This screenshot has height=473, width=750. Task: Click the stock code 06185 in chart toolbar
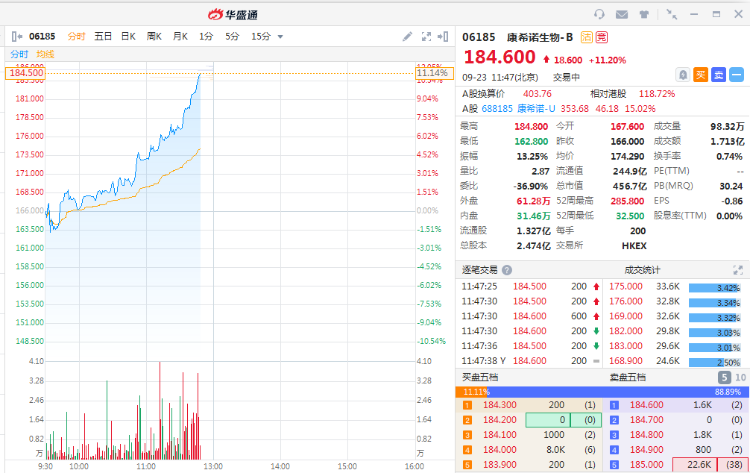click(42, 36)
